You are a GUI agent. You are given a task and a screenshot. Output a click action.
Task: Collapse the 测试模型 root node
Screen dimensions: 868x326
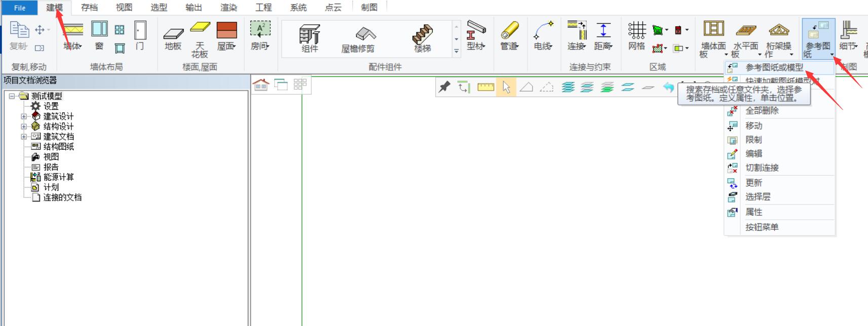pyautogui.click(x=12, y=96)
